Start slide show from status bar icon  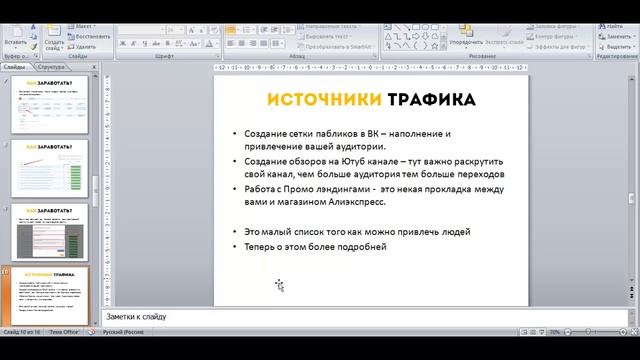tap(542, 332)
